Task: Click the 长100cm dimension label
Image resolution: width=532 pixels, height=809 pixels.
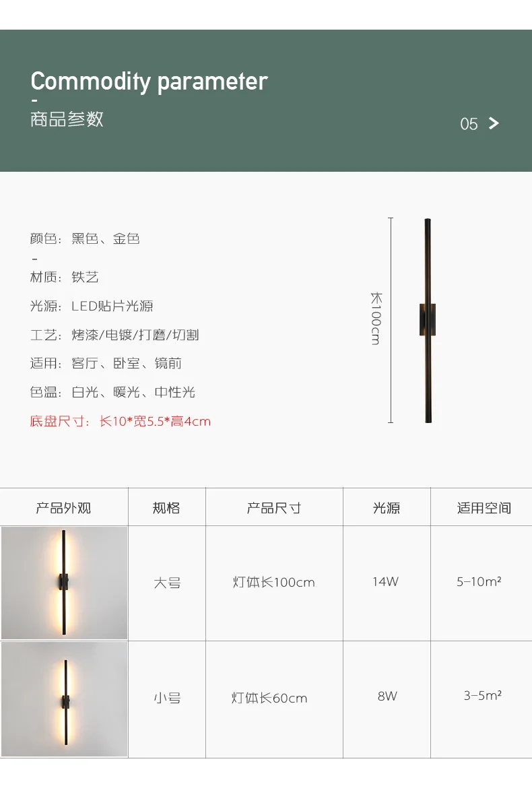Action: click(376, 319)
